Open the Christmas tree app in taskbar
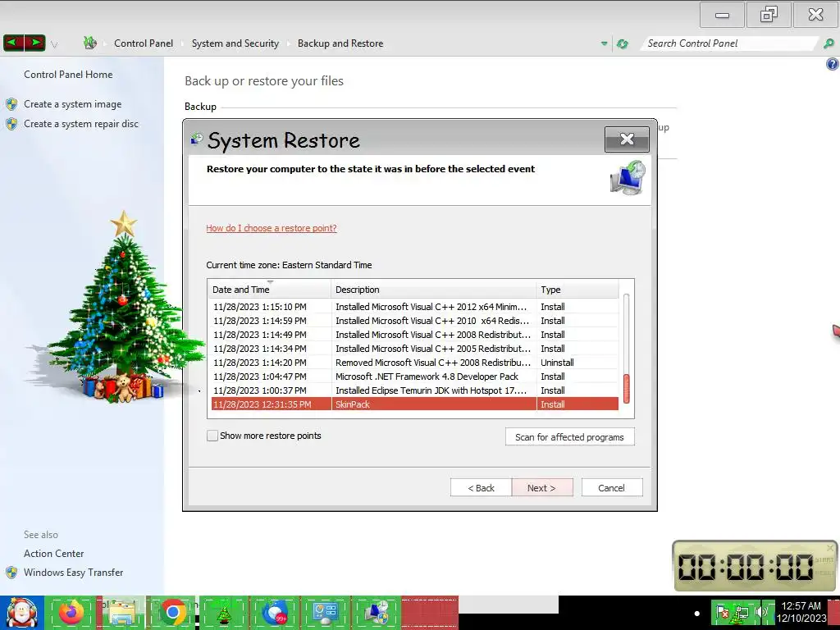Image resolution: width=840 pixels, height=630 pixels. tap(224, 613)
